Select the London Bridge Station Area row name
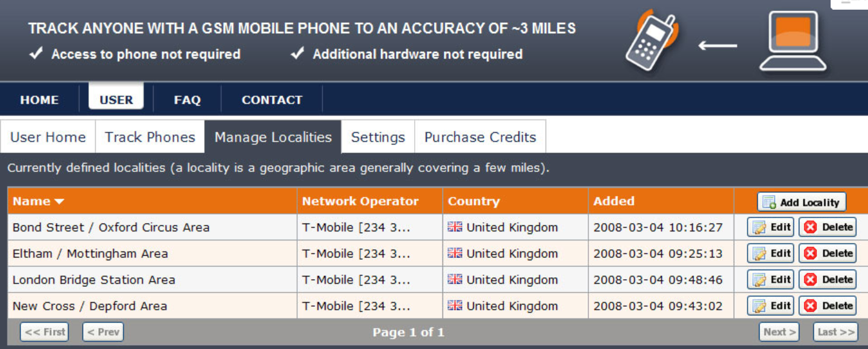The width and height of the screenshot is (868, 349). pos(94,280)
